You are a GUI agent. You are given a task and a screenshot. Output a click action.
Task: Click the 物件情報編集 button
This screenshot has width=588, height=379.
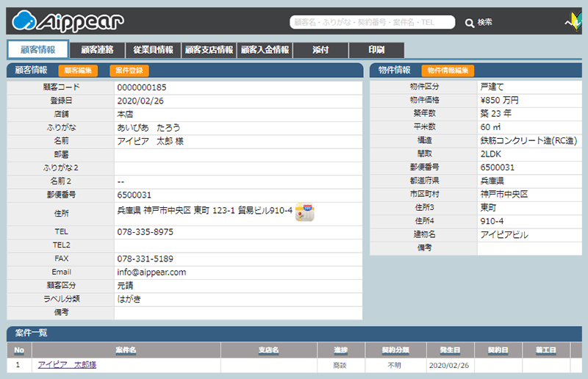coord(447,71)
